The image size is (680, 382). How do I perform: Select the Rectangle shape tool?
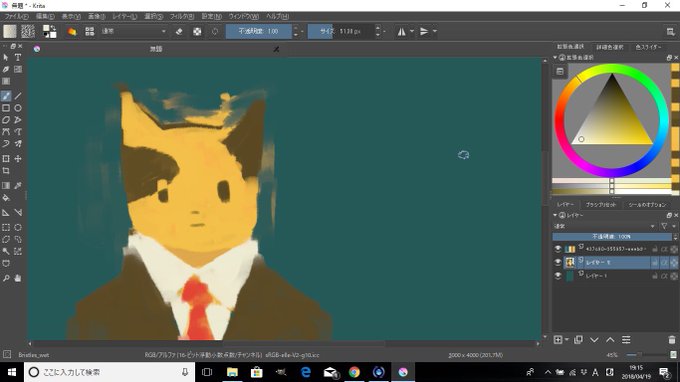coord(6,108)
